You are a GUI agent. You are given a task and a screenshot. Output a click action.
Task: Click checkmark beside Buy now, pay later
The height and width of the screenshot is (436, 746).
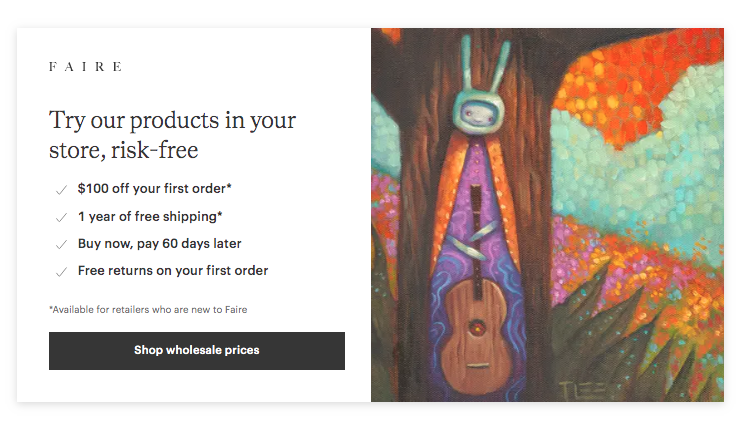point(61,245)
